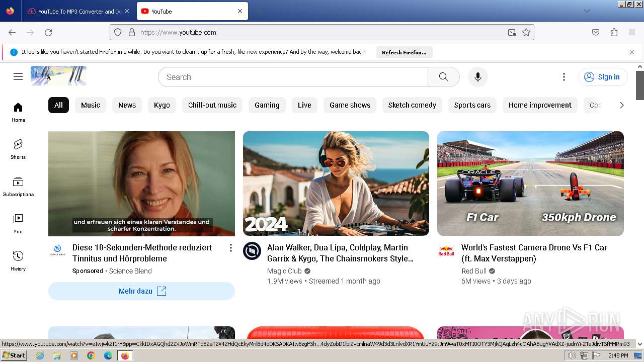The image size is (644, 362).
Task: Click the Firefox address bar URL
Action: pos(178,32)
